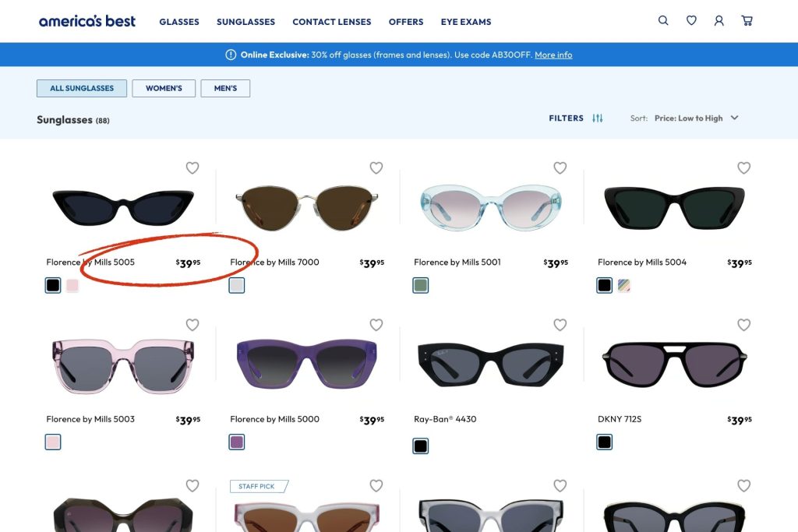Open the DKNY 712S aviator image
The height and width of the screenshot is (532, 798).
coord(674,365)
